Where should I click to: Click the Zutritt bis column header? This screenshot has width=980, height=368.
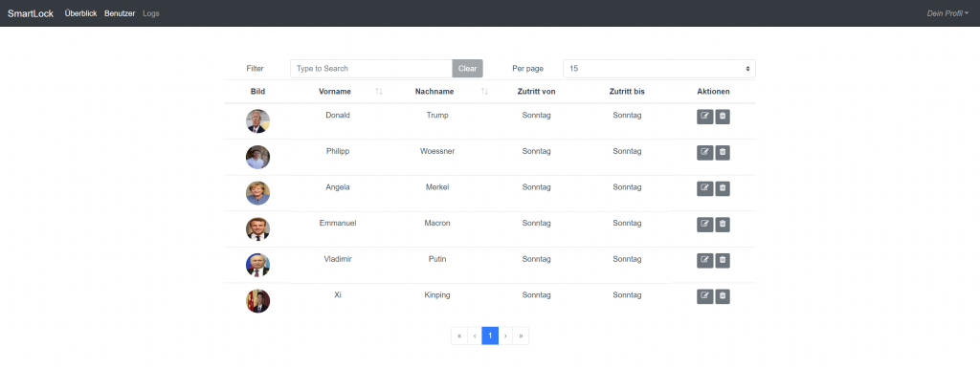627,92
